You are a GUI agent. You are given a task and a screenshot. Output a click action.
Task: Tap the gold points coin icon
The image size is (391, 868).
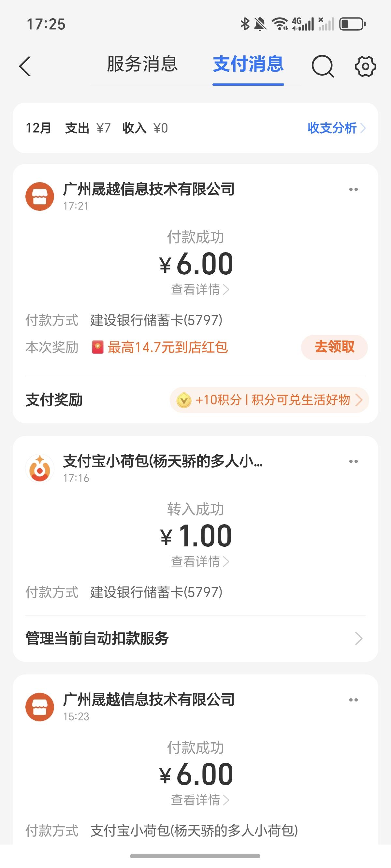(x=184, y=400)
